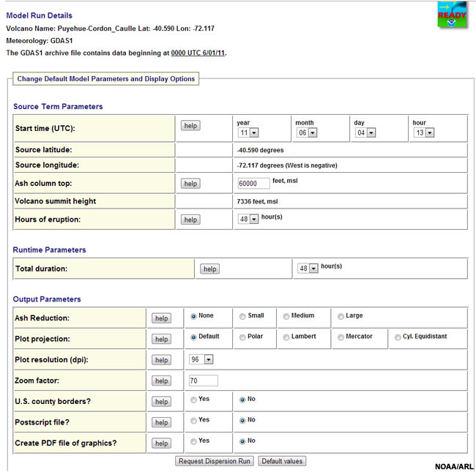Open help for Total duration
The image size is (476, 472).
click(x=209, y=269)
